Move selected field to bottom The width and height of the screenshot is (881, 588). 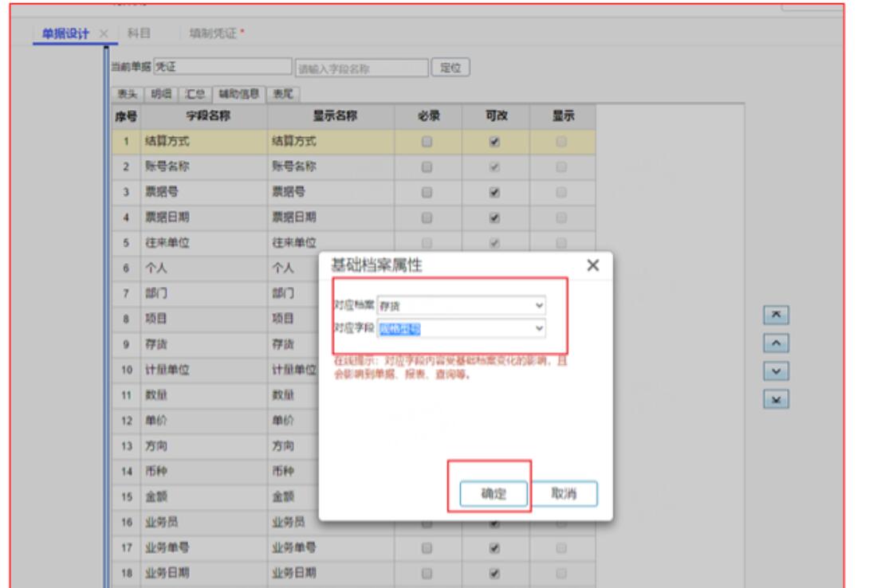(x=776, y=399)
